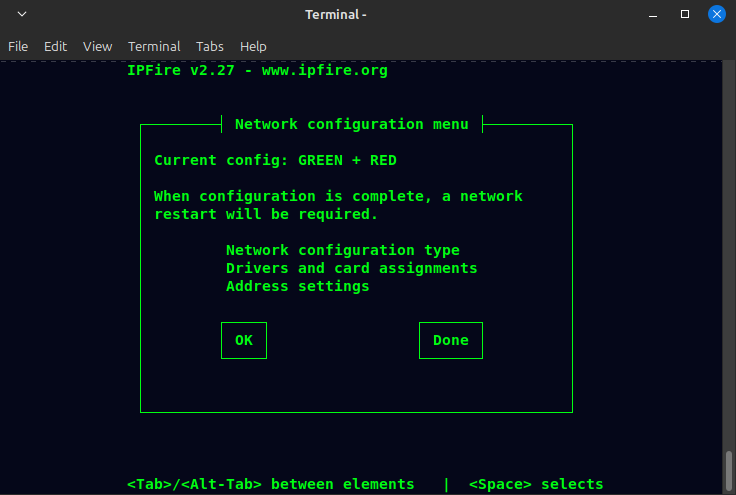Open the Help menu
This screenshot has height=495, width=736.
coord(253,46)
